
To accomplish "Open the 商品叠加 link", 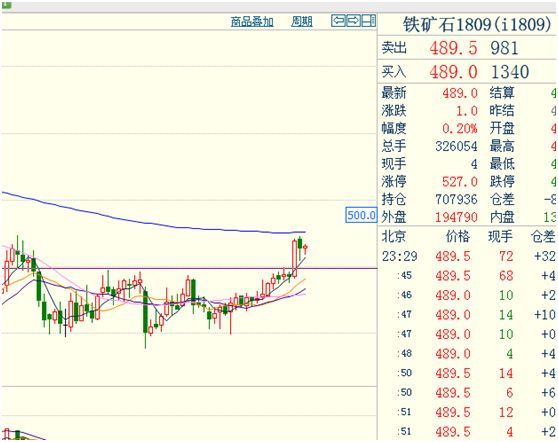I will pos(252,22).
